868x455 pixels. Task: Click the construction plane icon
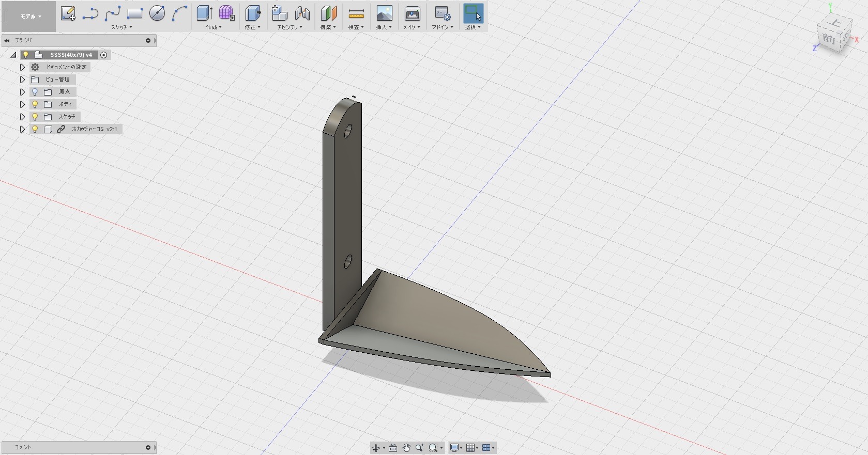pos(328,13)
